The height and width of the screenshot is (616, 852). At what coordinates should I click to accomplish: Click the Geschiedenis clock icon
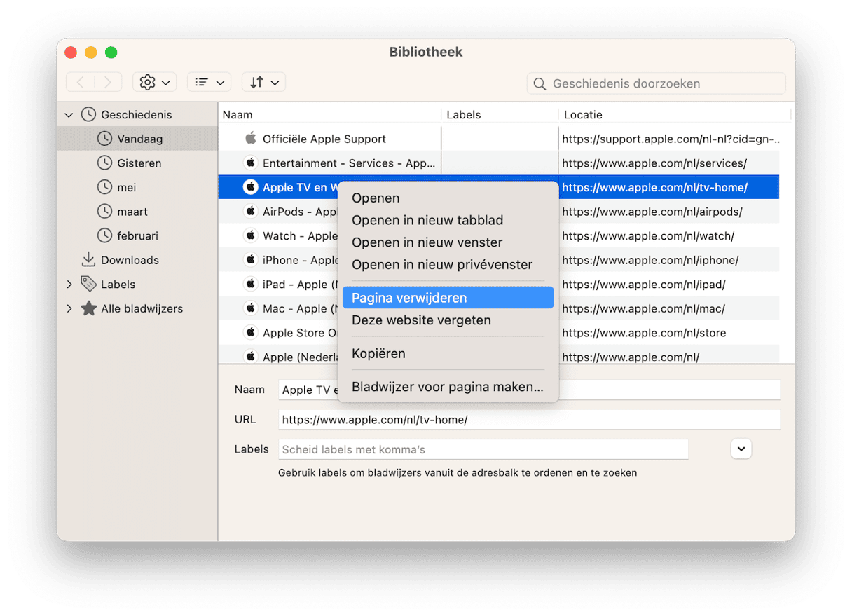88,114
